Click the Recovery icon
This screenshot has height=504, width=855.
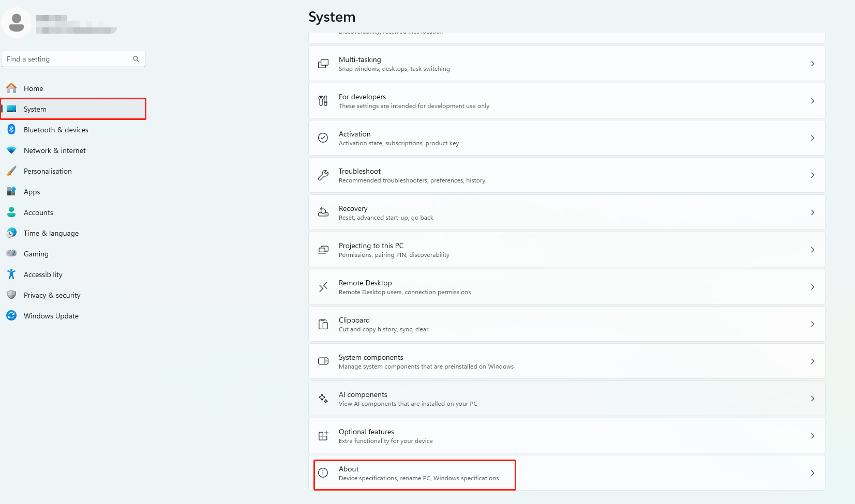323,212
